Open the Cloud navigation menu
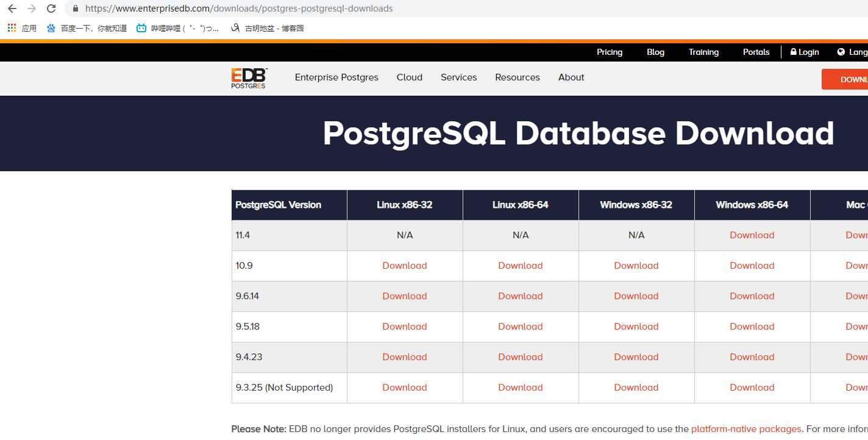The height and width of the screenshot is (440, 868). (410, 77)
